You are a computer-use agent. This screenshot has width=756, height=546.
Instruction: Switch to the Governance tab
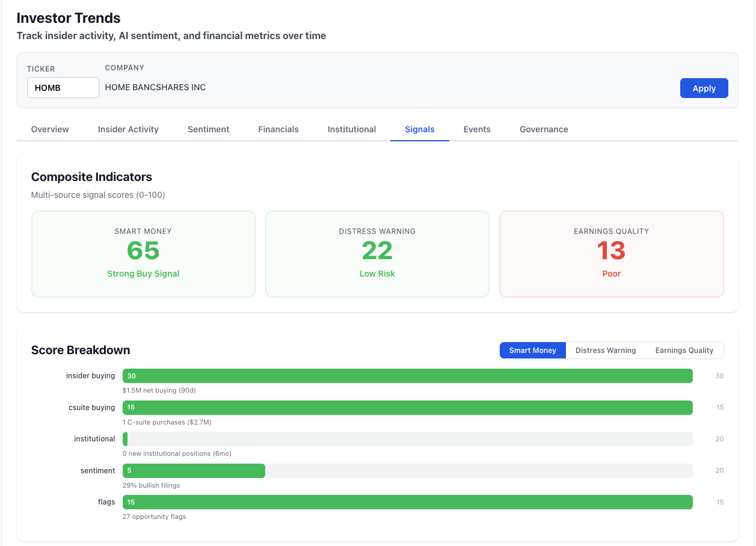click(x=544, y=129)
